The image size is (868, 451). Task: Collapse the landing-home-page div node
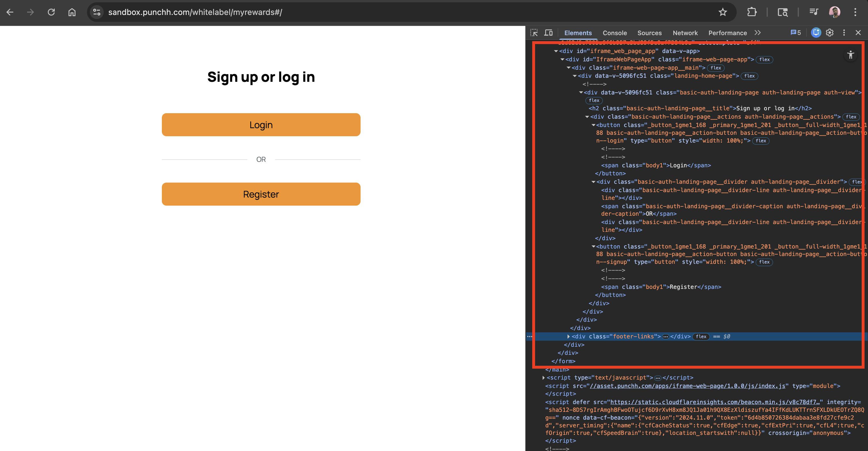coord(575,76)
